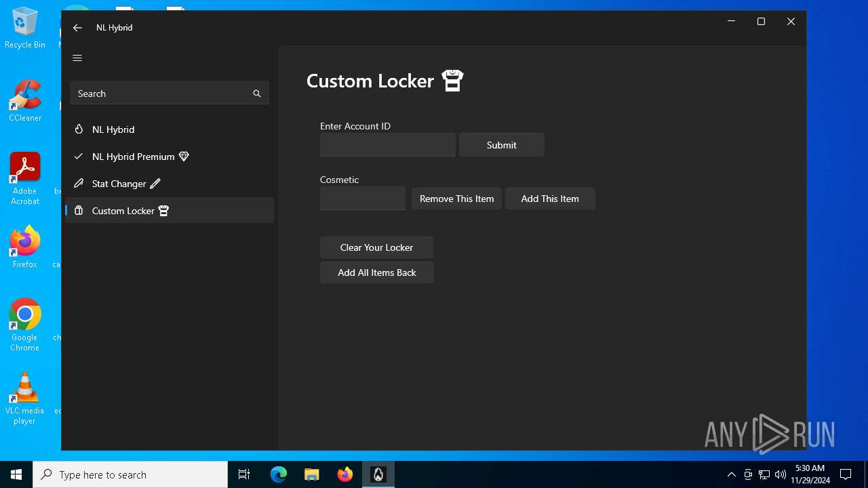Select the Recycle Bin desktop icon
This screenshot has width=868, height=488.
[x=25, y=28]
